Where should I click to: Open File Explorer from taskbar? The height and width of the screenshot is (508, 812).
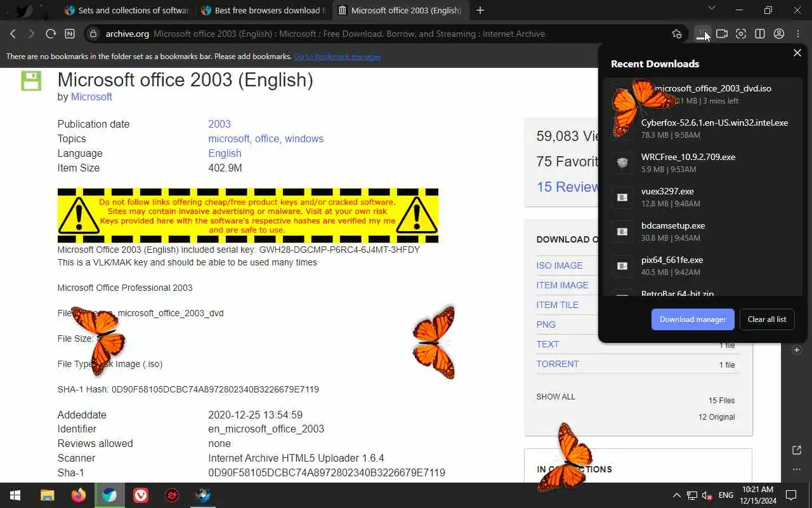pos(47,495)
